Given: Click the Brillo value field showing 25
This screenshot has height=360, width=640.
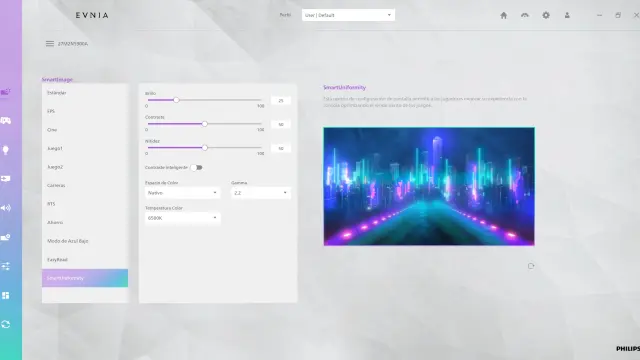Looking at the screenshot, I should [x=281, y=100].
